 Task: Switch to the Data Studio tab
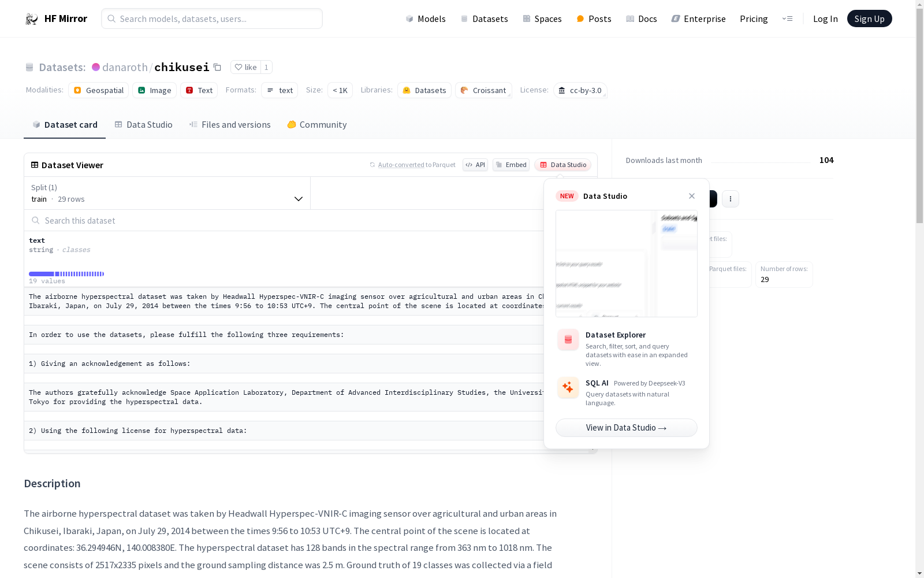pyautogui.click(x=144, y=124)
